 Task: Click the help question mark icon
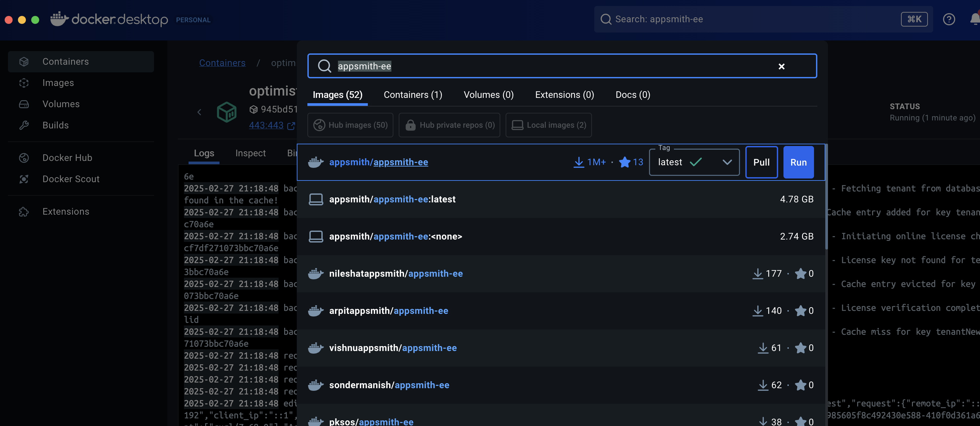(x=949, y=19)
